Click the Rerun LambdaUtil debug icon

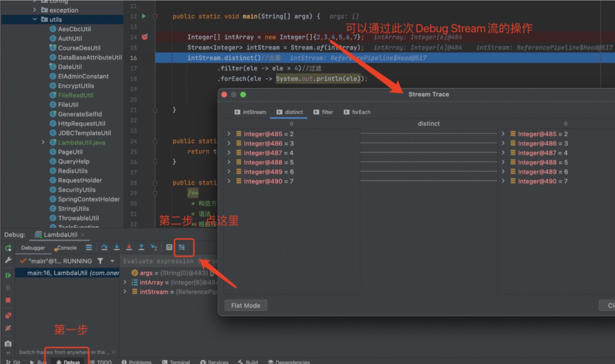point(8,248)
